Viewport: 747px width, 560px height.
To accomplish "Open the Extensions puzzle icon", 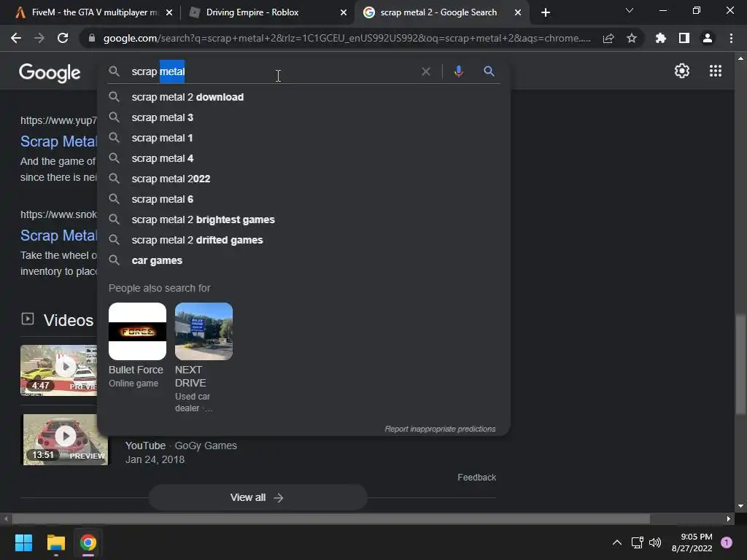I will [x=661, y=38].
